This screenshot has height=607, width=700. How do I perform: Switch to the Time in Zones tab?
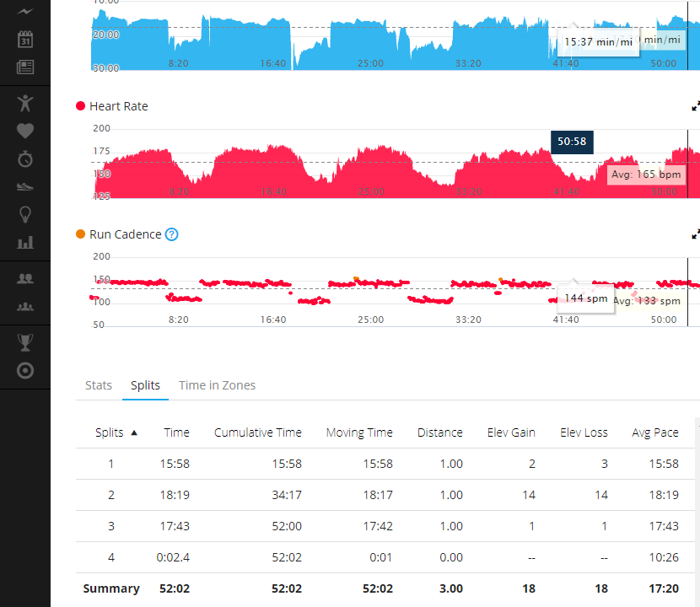(x=217, y=385)
